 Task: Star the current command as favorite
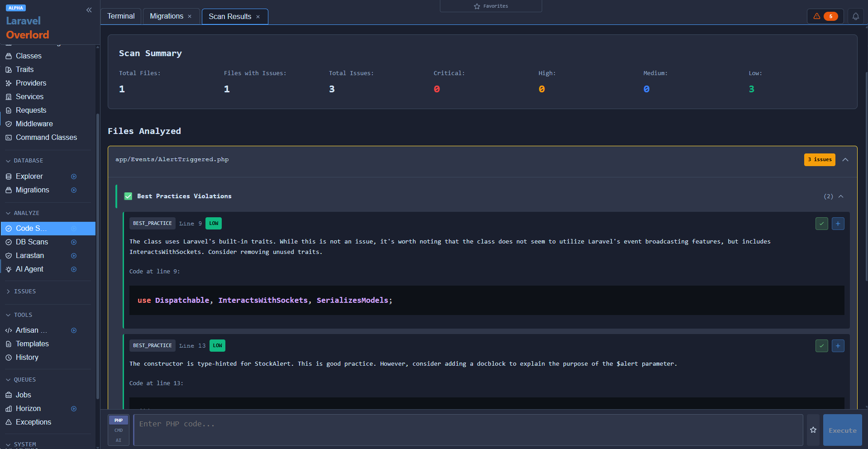(812, 430)
